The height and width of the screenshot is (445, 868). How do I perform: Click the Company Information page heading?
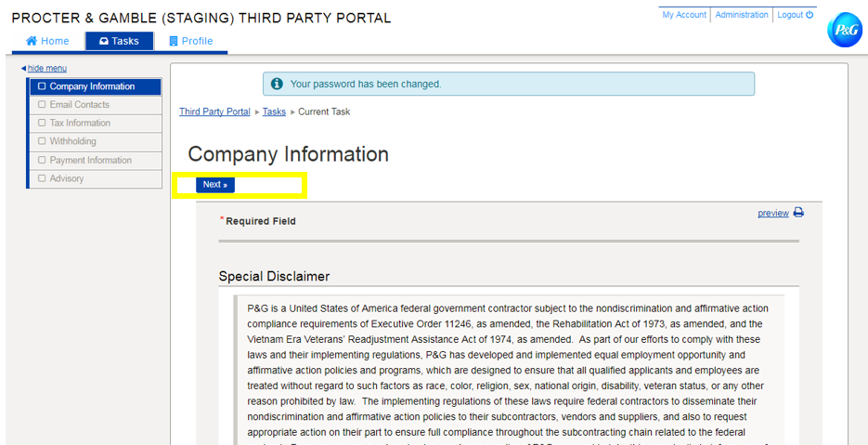(288, 154)
